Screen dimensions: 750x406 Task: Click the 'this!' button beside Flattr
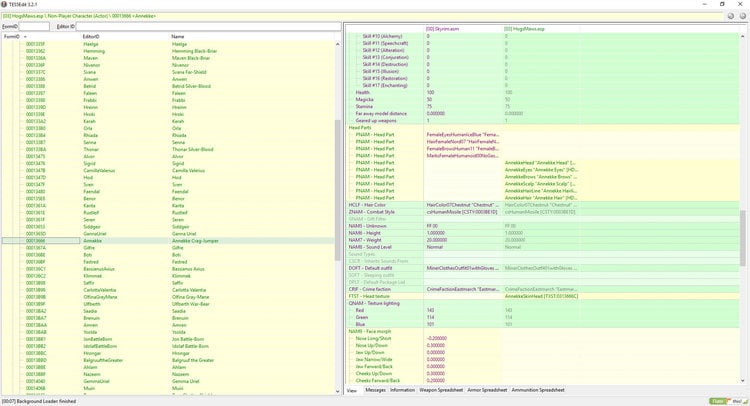click(738, 401)
